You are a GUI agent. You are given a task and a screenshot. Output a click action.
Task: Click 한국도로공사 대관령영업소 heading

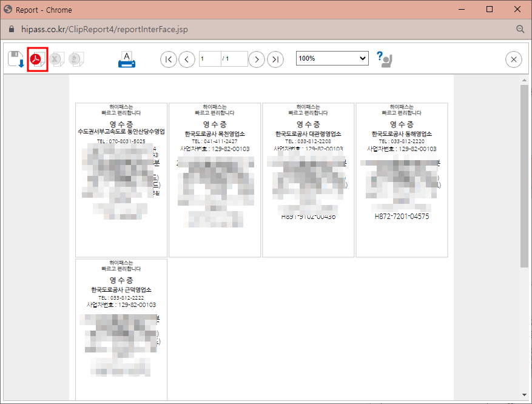308,134
